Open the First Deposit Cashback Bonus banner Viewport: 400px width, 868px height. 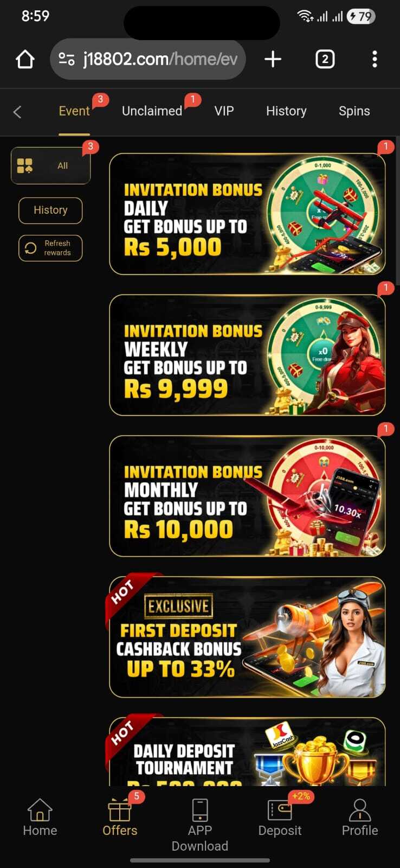pos(248,637)
